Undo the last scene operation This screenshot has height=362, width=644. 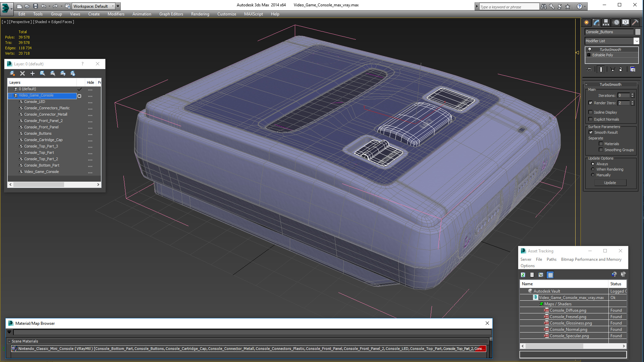(43, 6)
